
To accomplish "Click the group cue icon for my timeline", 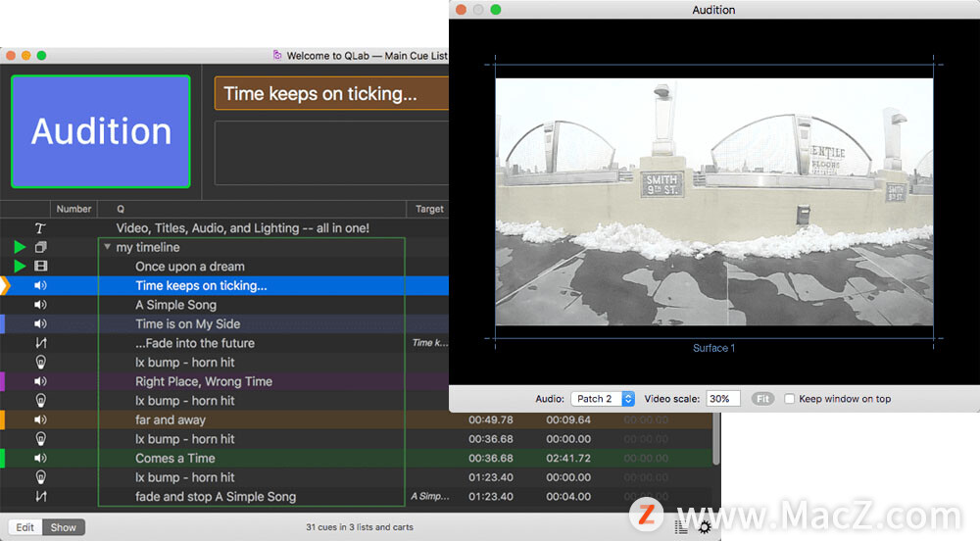I will [40, 247].
